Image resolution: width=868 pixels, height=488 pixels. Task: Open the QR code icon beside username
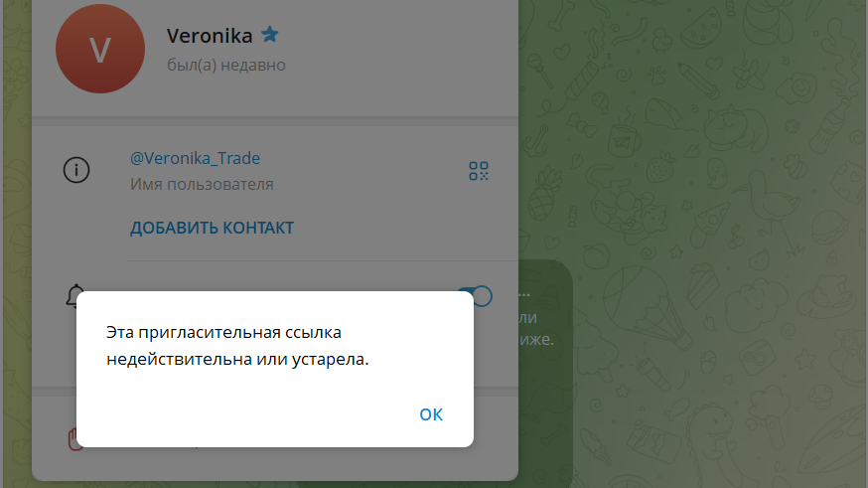(x=479, y=171)
